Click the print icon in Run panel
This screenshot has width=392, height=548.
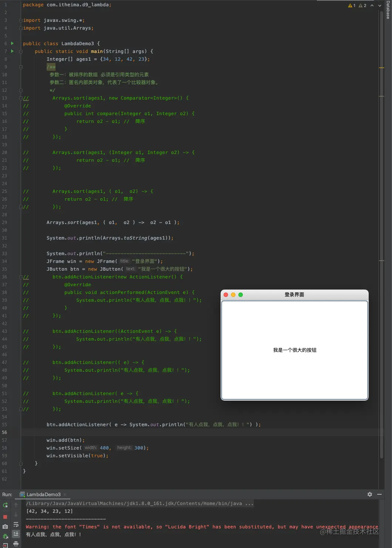tap(16, 544)
